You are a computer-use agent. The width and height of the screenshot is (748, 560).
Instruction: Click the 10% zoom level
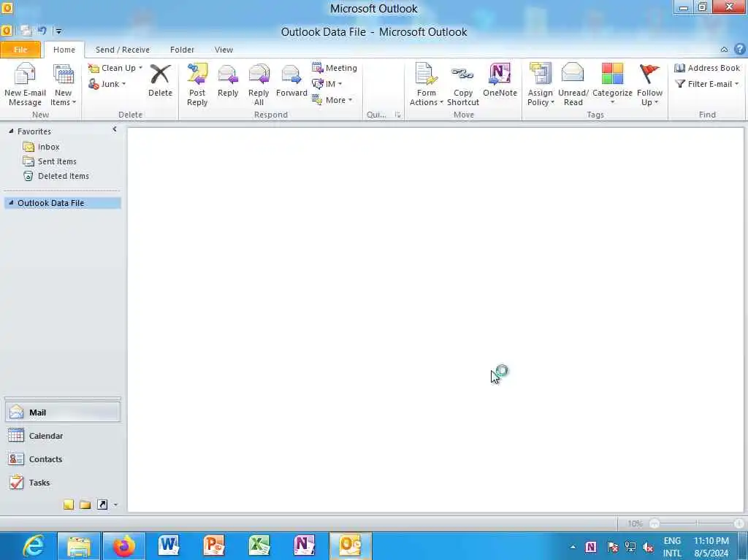click(x=635, y=523)
